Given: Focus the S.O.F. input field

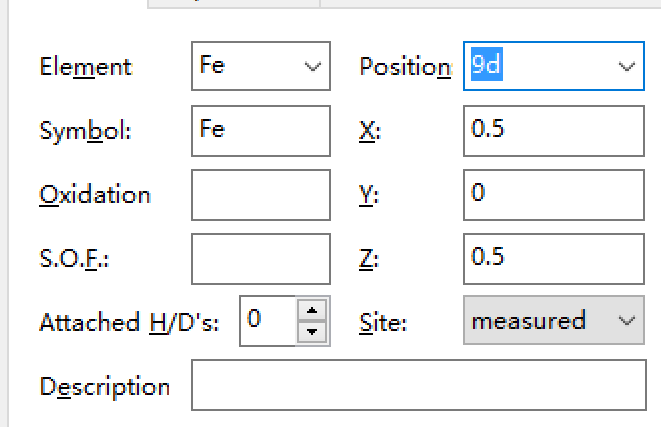Looking at the screenshot, I should (x=260, y=258).
